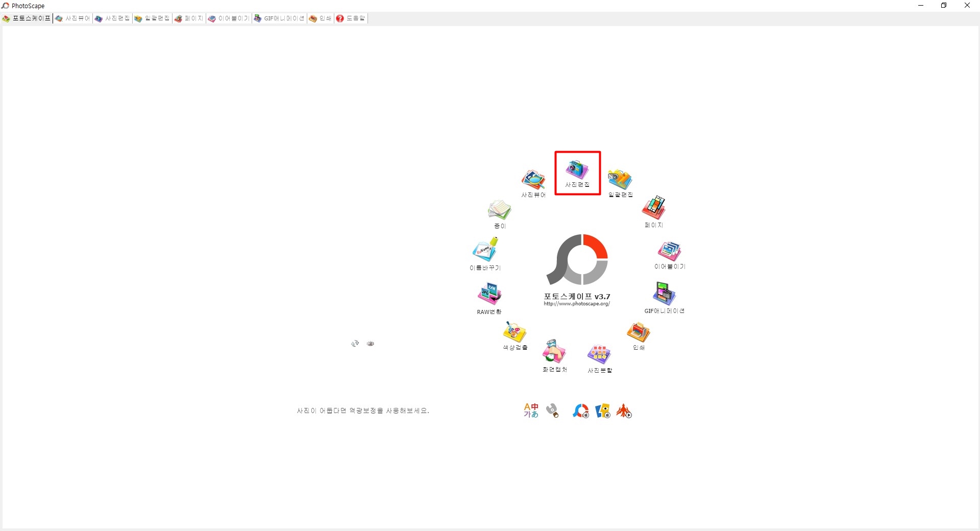Screen dimensions: 980x531
Task: Click the tip text about 역광보정
Action: pos(363,411)
